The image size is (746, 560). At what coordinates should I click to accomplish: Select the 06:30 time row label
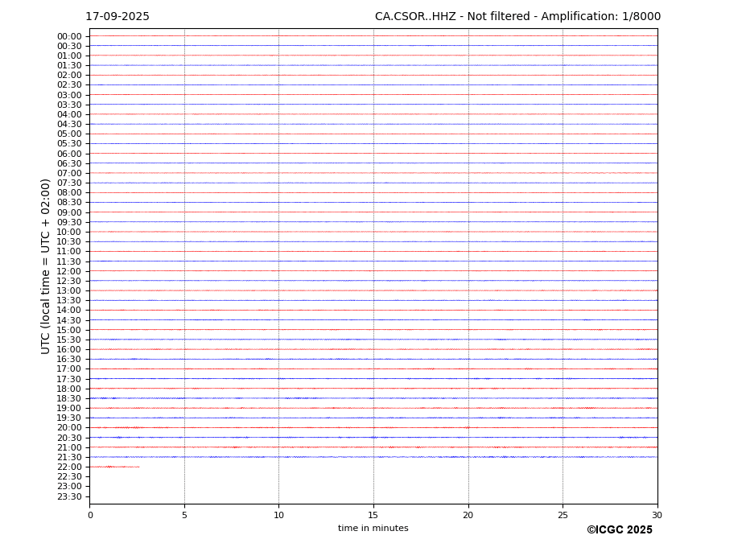pos(69,163)
